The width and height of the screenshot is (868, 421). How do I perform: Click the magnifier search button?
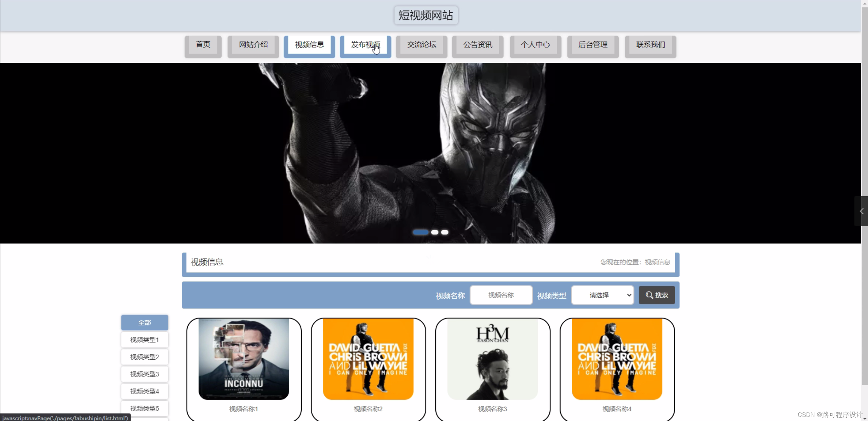coord(656,295)
